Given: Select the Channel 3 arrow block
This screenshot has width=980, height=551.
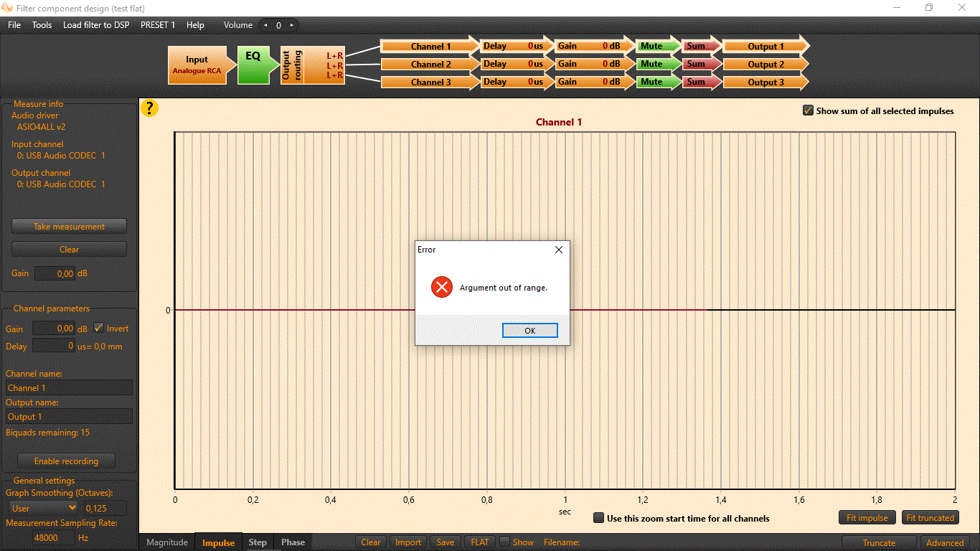Looking at the screenshot, I should tap(430, 83).
